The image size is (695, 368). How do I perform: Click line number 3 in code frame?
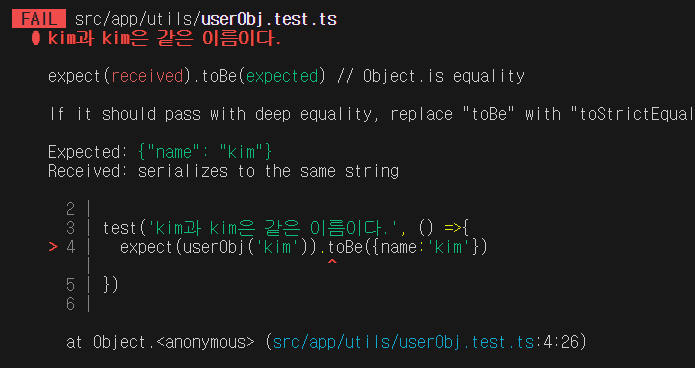[x=70, y=228]
